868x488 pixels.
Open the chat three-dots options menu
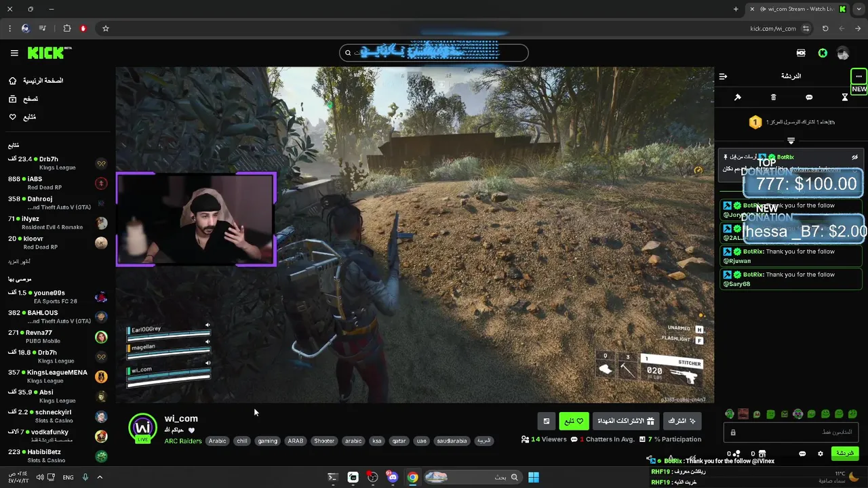(x=859, y=76)
